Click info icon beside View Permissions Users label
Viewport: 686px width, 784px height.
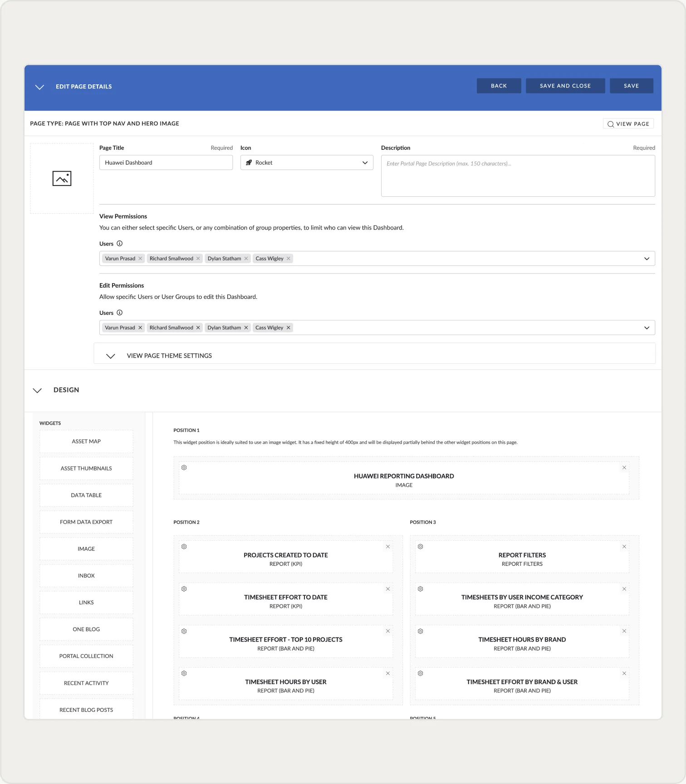click(x=120, y=244)
